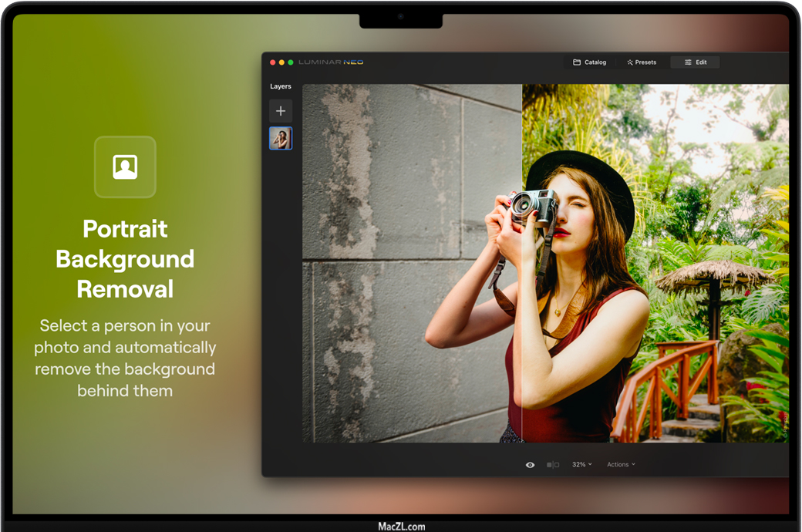Click the Layers panel heading
The width and height of the screenshot is (802, 532).
(x=280, y=86)
